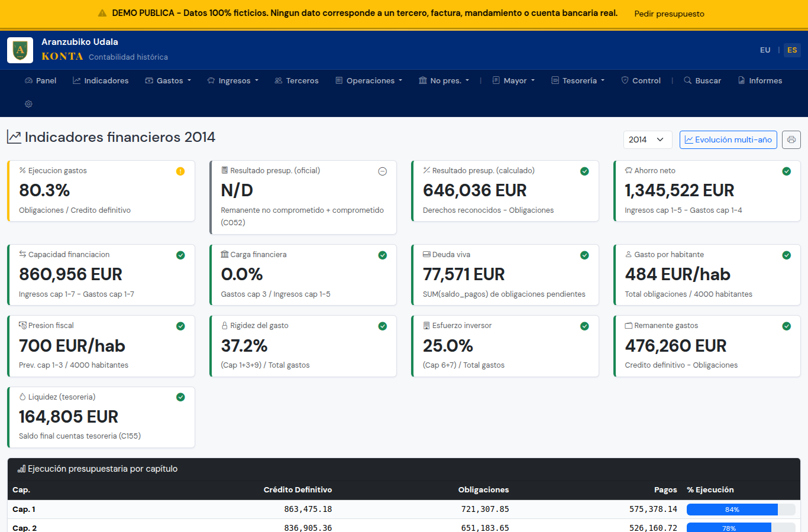Click Cap. 1 credit value 863,475.18

pos(308,510)
